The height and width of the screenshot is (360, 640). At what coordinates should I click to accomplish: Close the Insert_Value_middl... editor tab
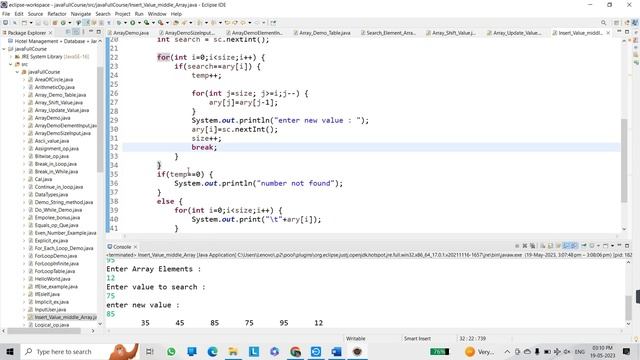[608, 33]
